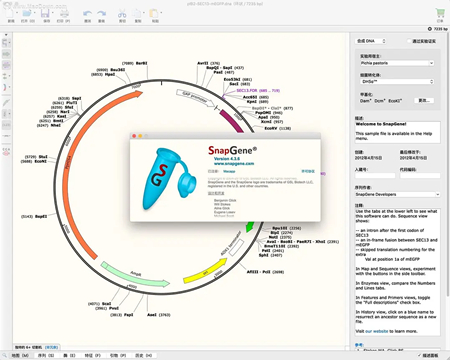This screenshot has height=360, width=450.
Task: Open the shopping cart order icon
Action: tap(440, 13)
